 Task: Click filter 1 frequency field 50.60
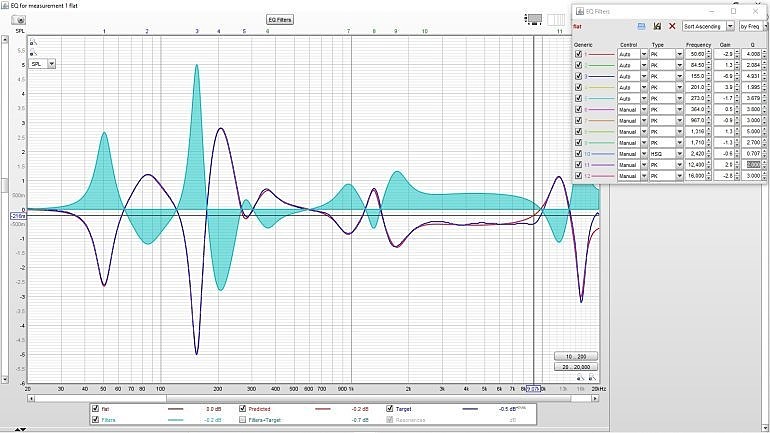click(x=695, y=54)
